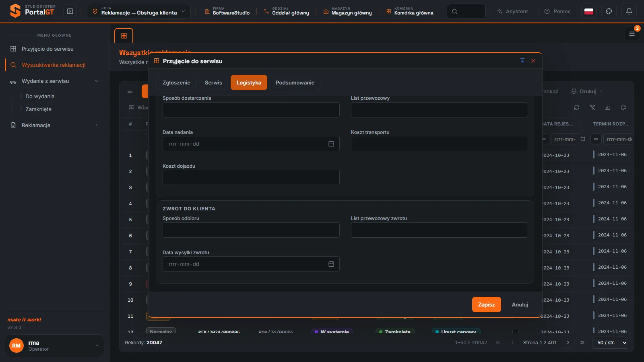The image size is (644, 362).
Task: Open calendar picker for Data wysyłki zwrotu
Action: [331, 264]
